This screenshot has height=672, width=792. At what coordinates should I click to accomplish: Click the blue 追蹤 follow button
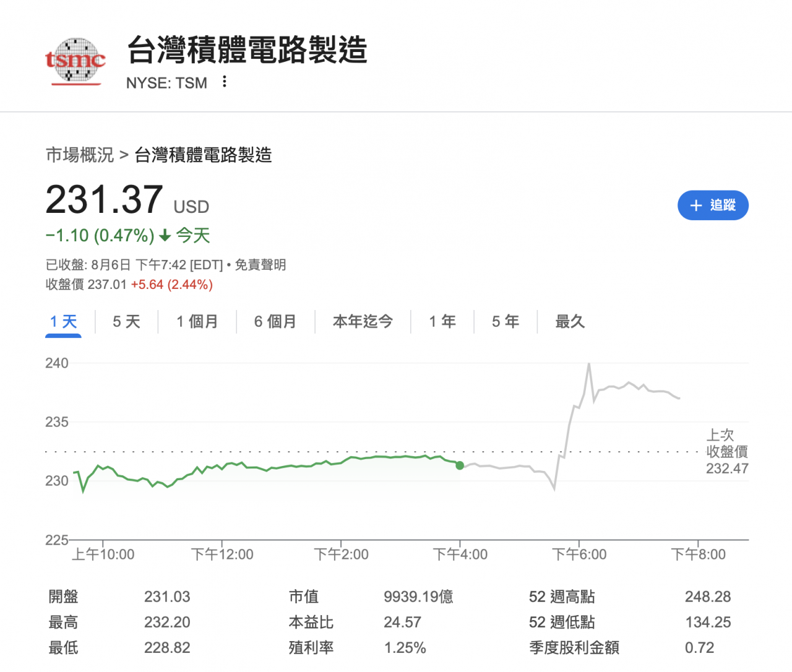click(713, 205)
